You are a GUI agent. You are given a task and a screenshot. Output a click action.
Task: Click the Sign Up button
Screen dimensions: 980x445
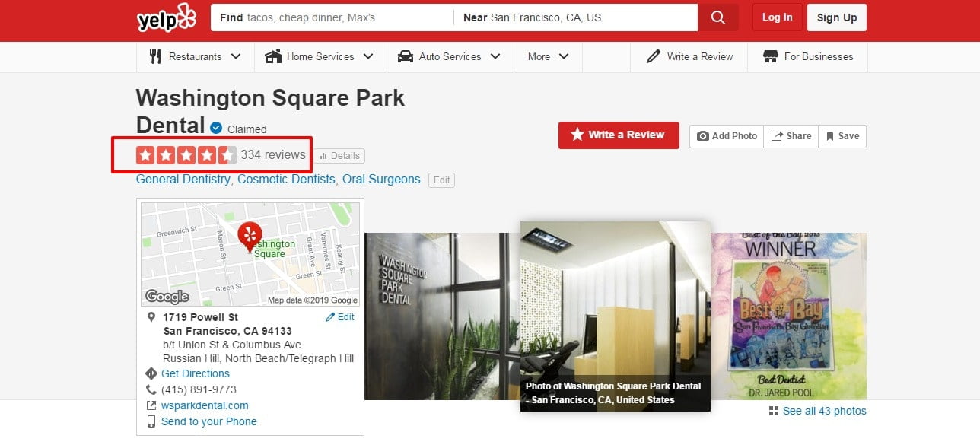tap(837, 17)
